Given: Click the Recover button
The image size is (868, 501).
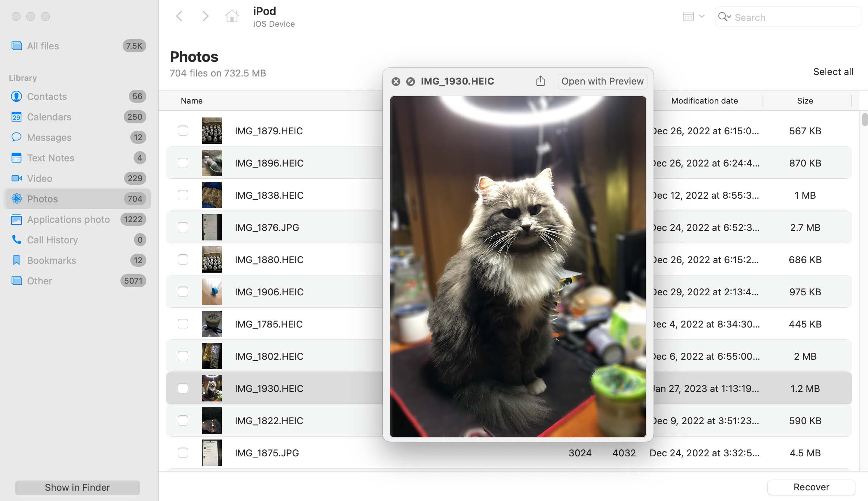Looking at the screenshot, I should coord(811,487).
